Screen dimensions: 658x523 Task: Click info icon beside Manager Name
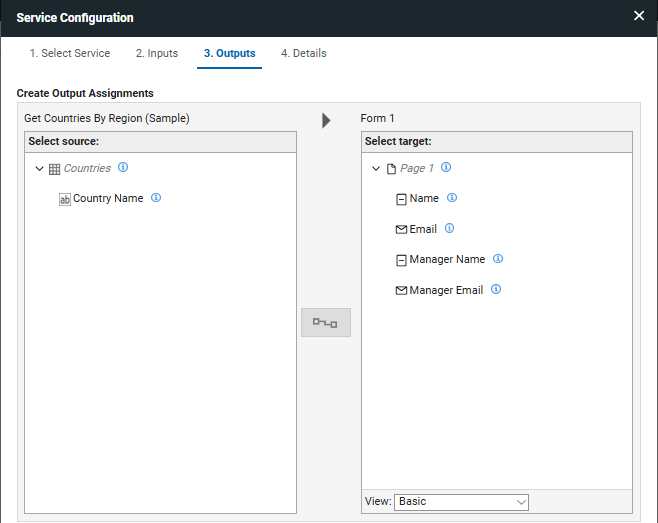click(498, 259)
